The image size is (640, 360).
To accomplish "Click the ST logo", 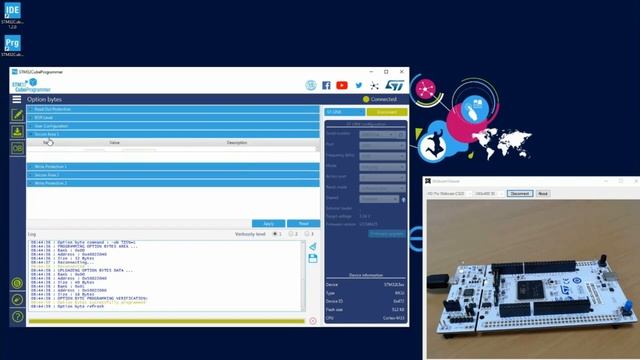I will [394, 85].
